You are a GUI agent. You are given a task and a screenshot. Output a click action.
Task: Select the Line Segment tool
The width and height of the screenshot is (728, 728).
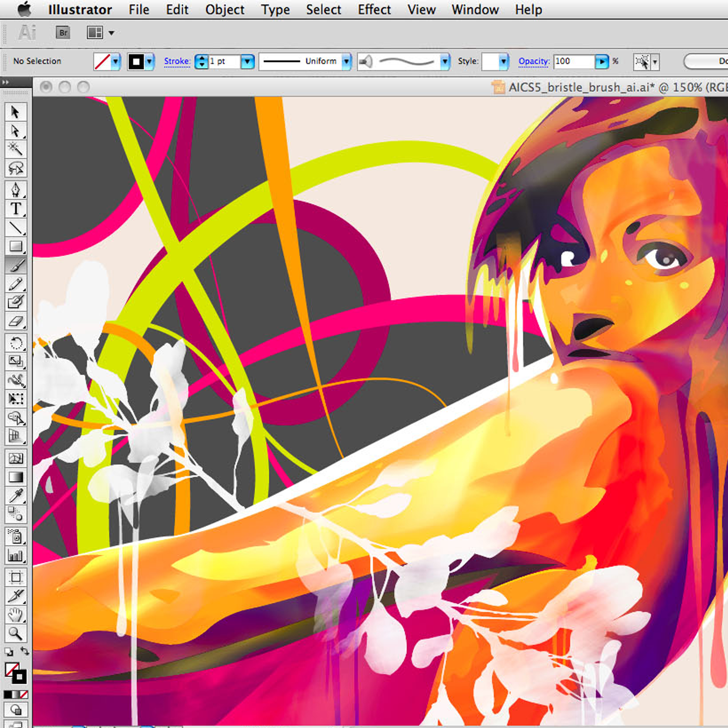[x=16, y=228]
